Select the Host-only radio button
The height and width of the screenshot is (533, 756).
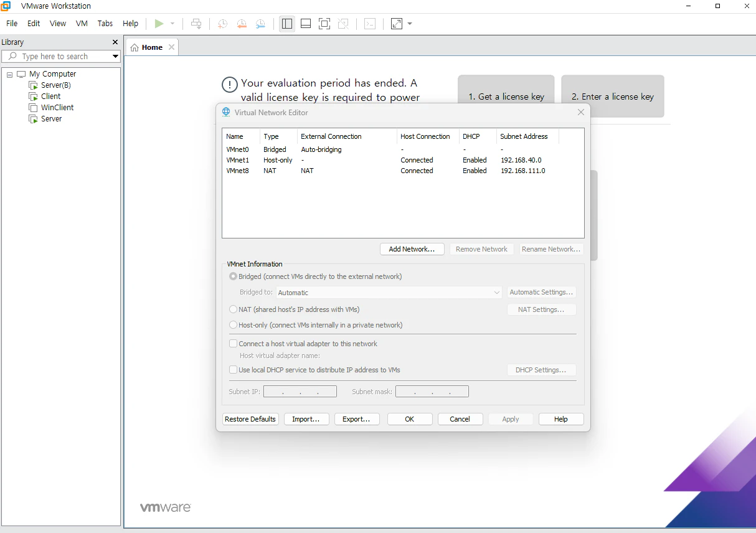(x=234, y=325)
